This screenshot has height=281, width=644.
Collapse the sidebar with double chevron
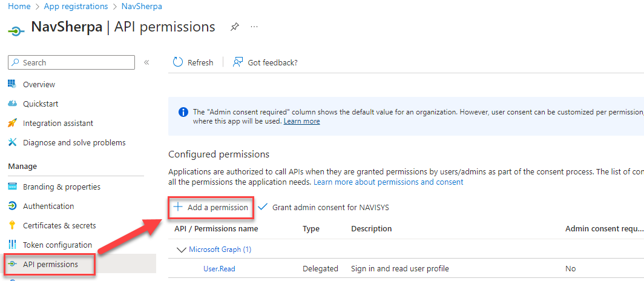coord(146,62)
